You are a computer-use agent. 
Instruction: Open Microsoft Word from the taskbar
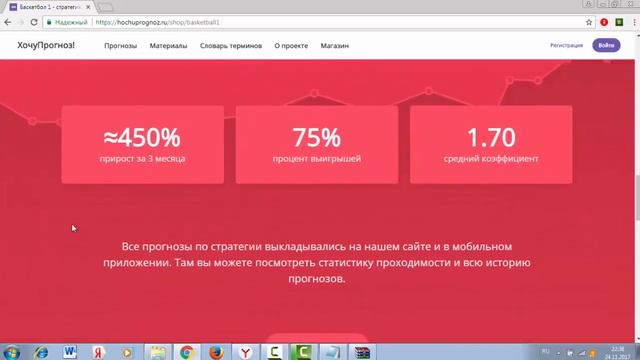[x=70, y=352]
